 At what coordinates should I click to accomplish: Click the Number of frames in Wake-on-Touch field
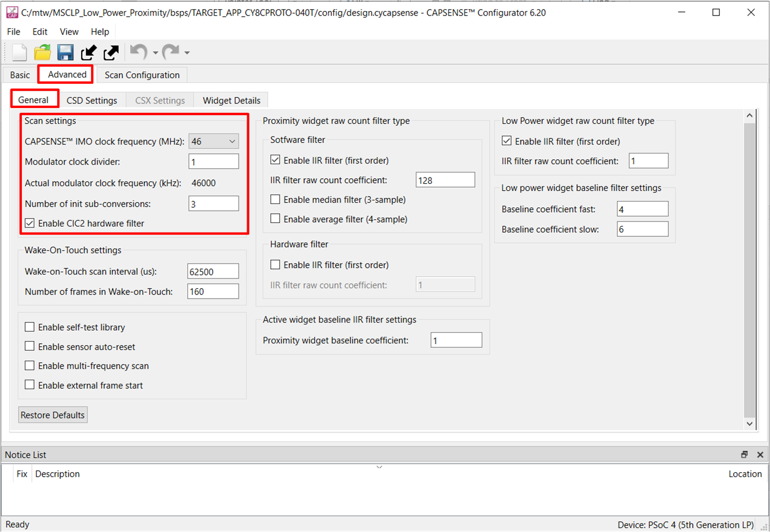tap(213, 291)
